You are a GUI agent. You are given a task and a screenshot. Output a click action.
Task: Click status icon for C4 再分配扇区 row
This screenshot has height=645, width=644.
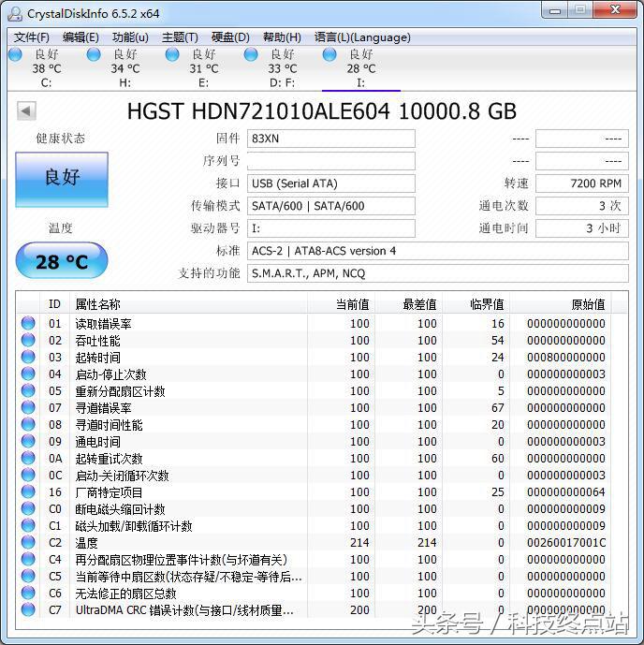[28, 559]
